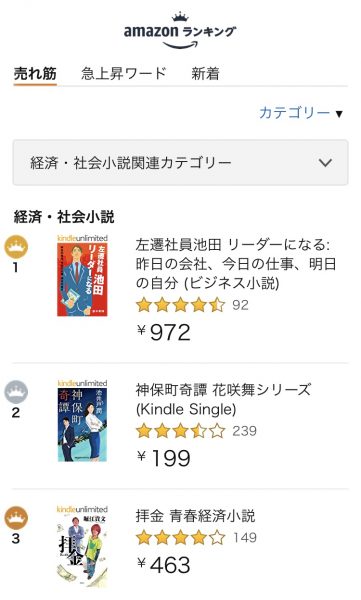
Task: Click the Amazon ランキング logo
Action: pos(180,31)
